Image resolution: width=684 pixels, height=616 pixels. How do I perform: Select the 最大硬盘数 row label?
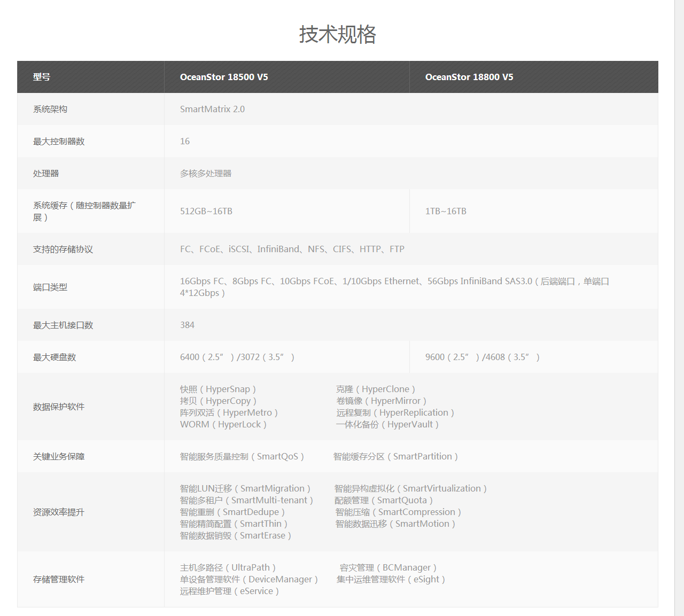pyautogui.click(x=55, y=357)
